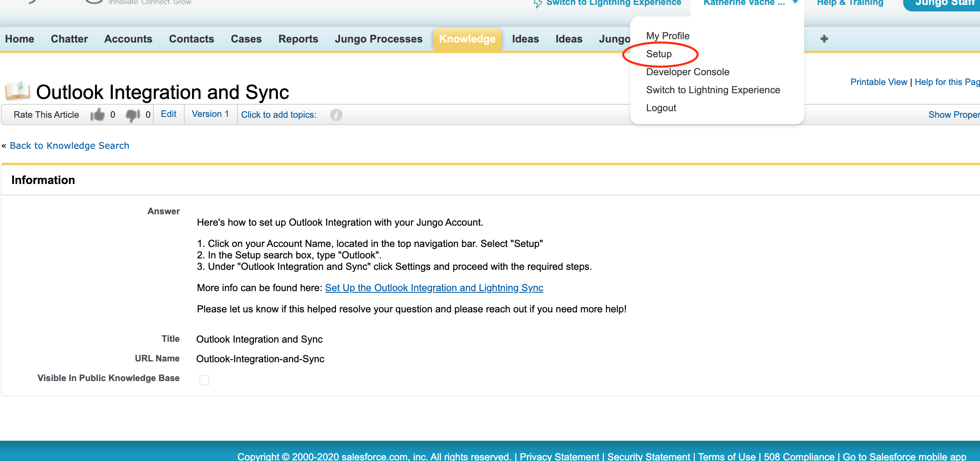Open Printable View of the article
Screen dimensions: 980x462
tap(879, 82)
